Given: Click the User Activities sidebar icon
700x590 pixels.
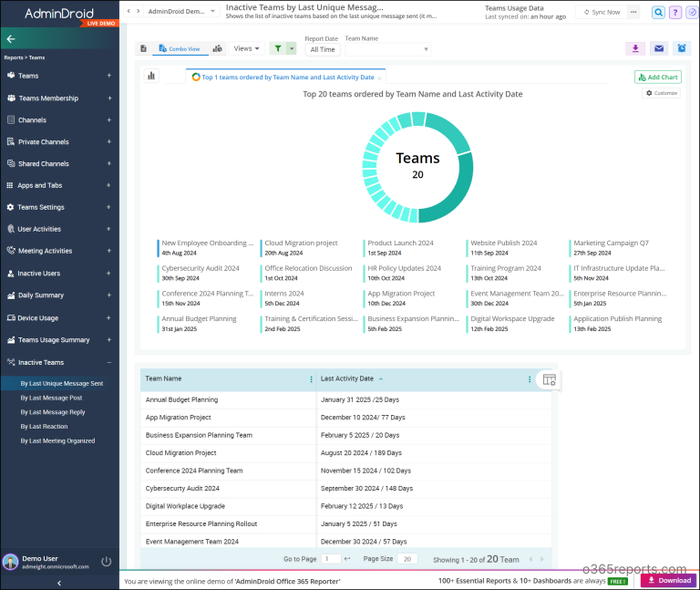Looking at the screenshot, I should 11,229.
